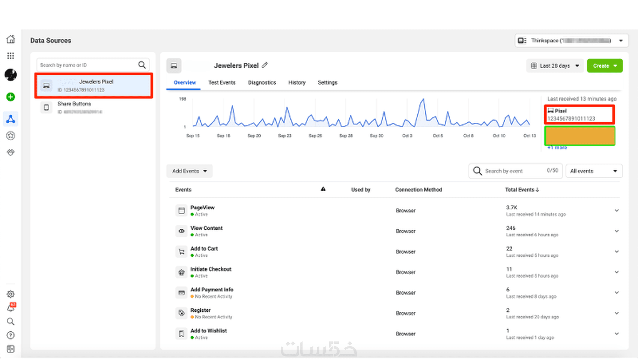Open the all tools grid icon
This screenshot has width=638, height=364.
(11, 56)
